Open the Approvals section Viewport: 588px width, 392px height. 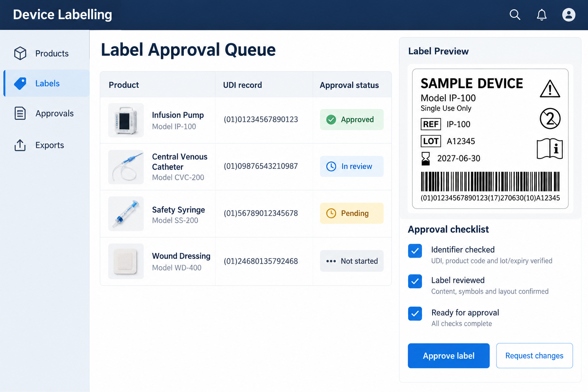(46, 113)
